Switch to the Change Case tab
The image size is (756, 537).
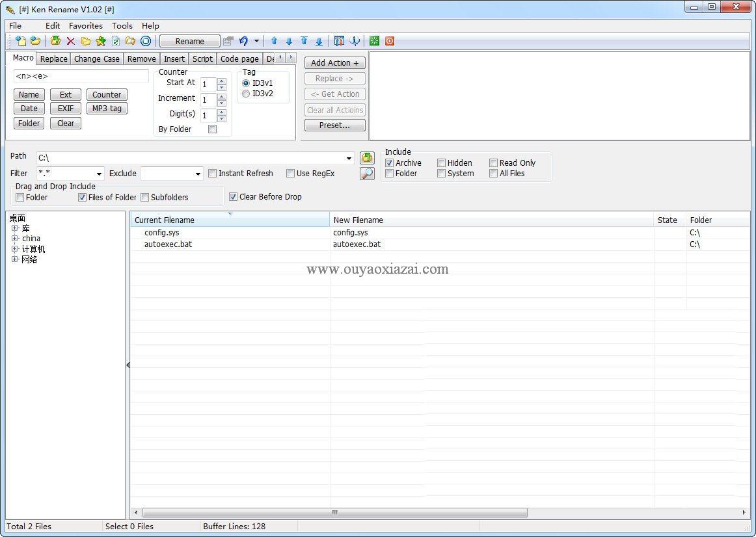click(96, 59)
